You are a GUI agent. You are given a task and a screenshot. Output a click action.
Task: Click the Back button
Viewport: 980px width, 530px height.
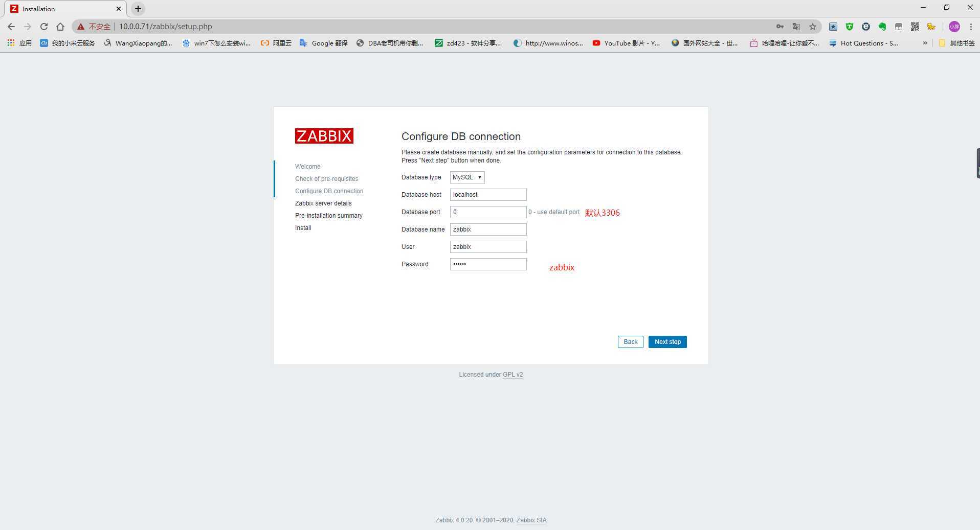click(630, 342)
